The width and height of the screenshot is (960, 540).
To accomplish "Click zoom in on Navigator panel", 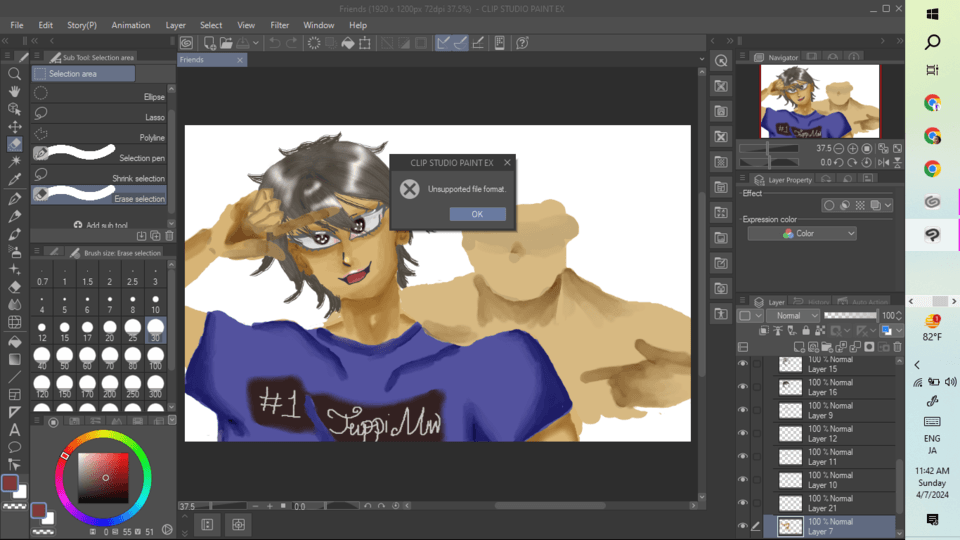I will (852, 148).
